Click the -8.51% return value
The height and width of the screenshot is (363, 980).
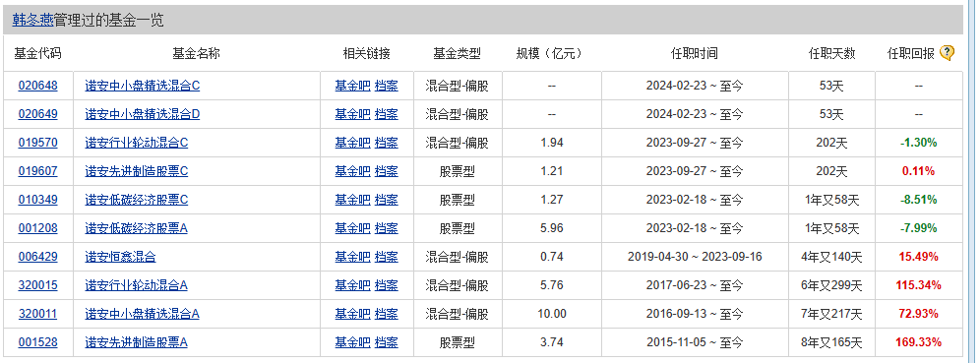(919, 200)
